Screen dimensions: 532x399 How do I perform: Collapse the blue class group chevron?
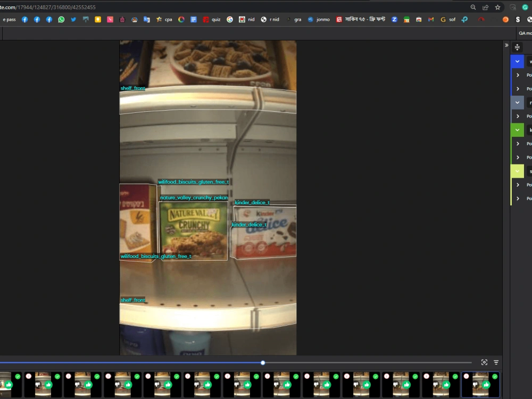[517, 61]
